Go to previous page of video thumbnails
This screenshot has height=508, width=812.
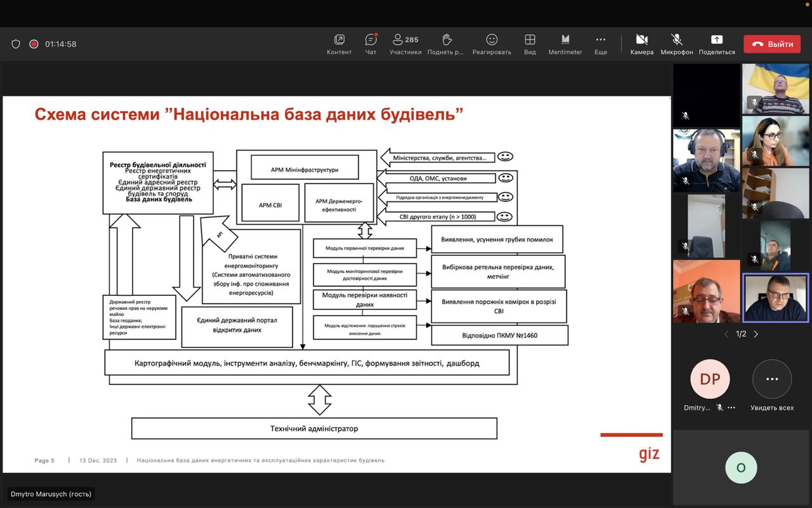[x=726, y=334]
